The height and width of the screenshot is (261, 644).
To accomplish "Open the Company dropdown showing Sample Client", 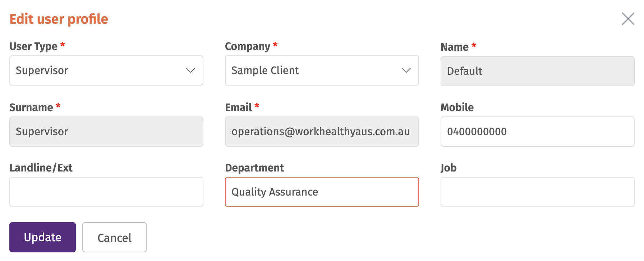I will coord(322,70).
